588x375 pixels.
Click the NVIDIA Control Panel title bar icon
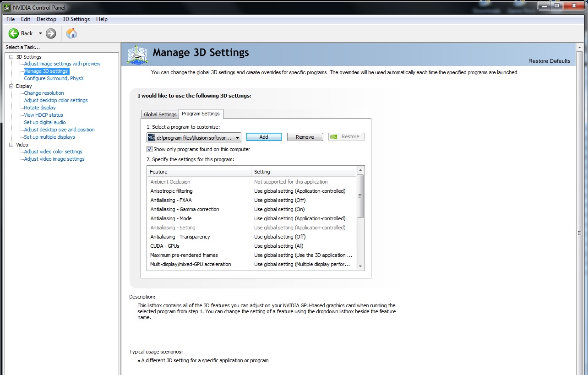pyautogui.click(x=7, y=7)
